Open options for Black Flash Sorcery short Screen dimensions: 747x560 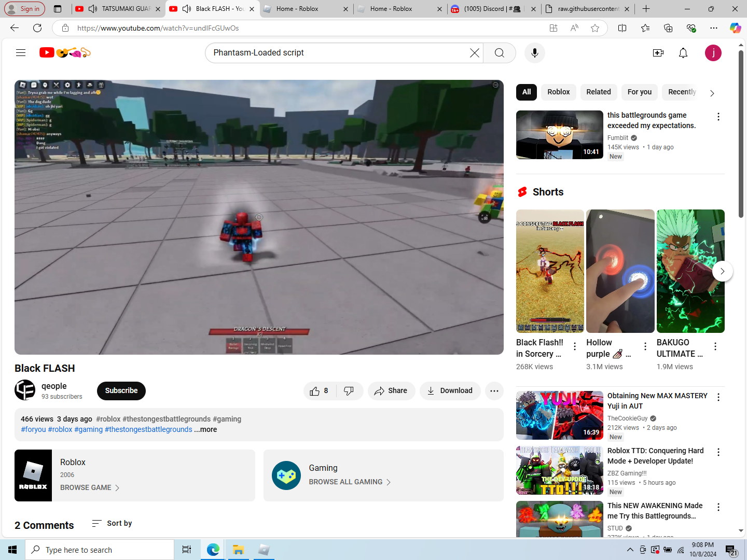point(575,346)
